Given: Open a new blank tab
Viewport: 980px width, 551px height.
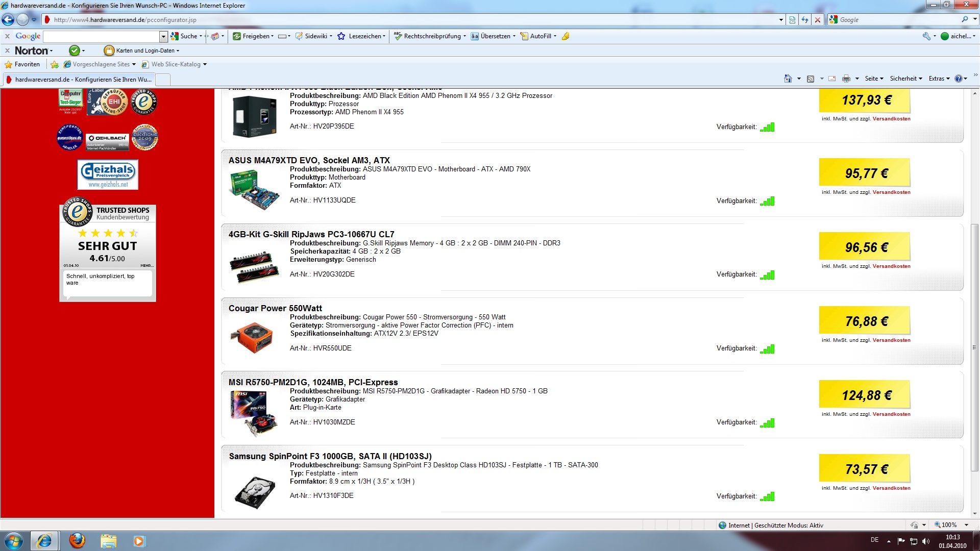Looking at the screenshot, I should point(163,80).
